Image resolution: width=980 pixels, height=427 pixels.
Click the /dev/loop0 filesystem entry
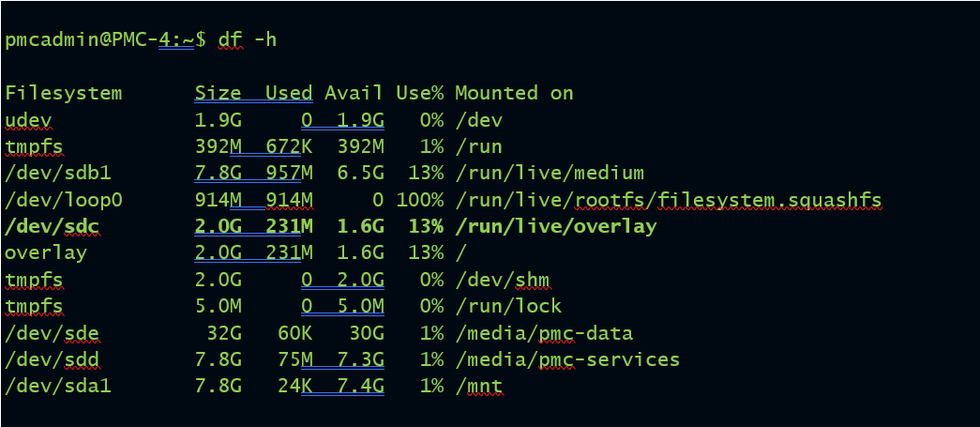(x=64, y=200)
